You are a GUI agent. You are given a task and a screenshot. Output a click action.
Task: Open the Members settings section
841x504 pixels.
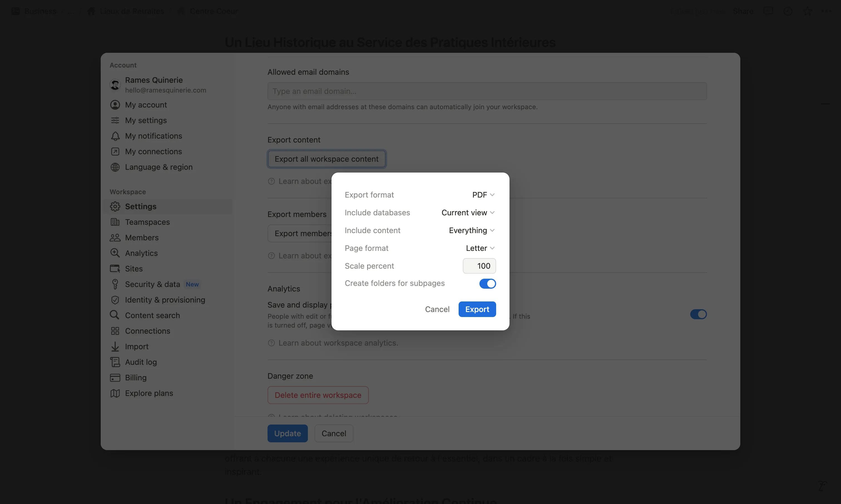click(168, 238)
